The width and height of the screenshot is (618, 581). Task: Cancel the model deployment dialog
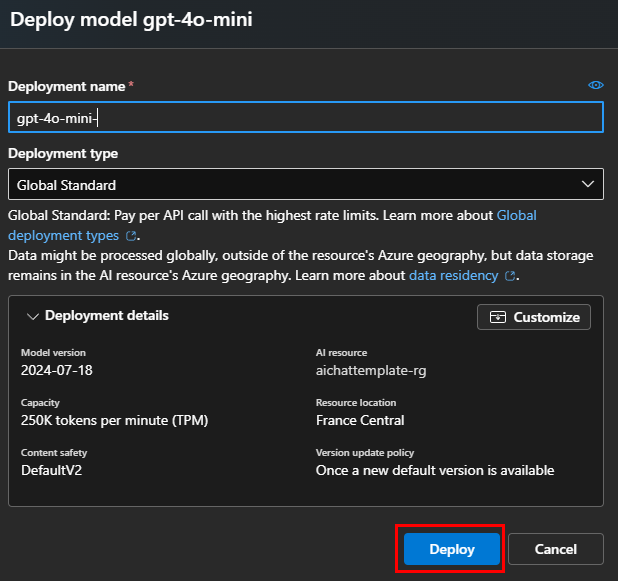[x=556, y=549]
